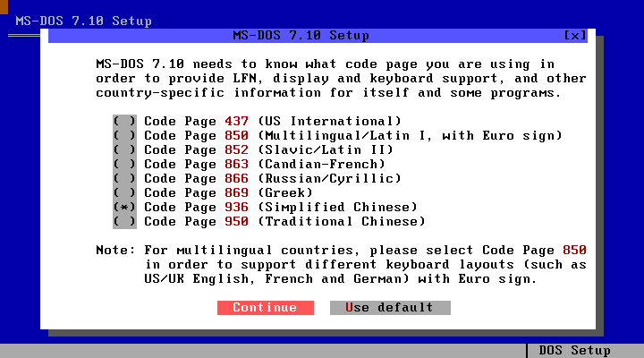Select Code Page 936 Simplified Chinese radio
The image size is (644, 358).
coord(124,208)
